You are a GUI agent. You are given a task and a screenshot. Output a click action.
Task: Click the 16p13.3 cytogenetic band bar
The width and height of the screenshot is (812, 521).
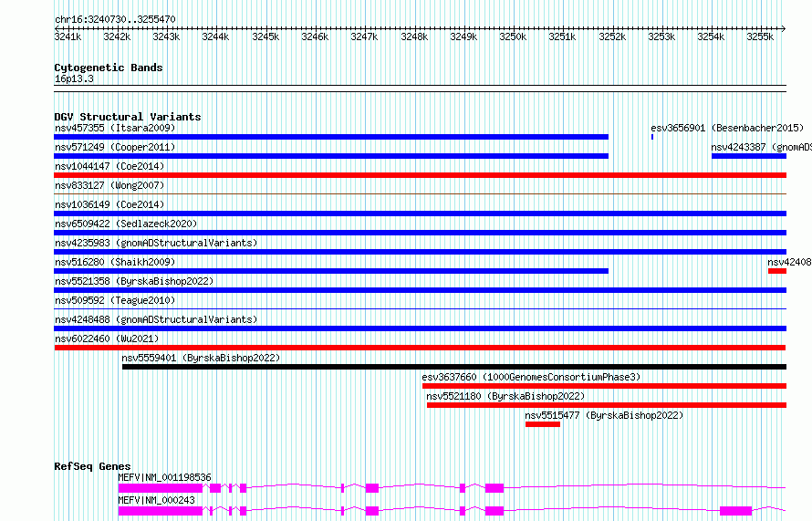tap(420, 89)
